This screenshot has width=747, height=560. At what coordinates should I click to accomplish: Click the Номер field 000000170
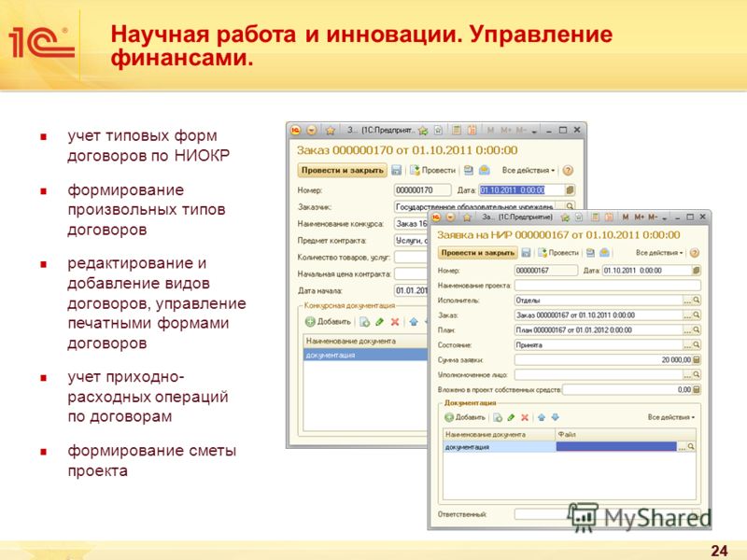(423, 190)
